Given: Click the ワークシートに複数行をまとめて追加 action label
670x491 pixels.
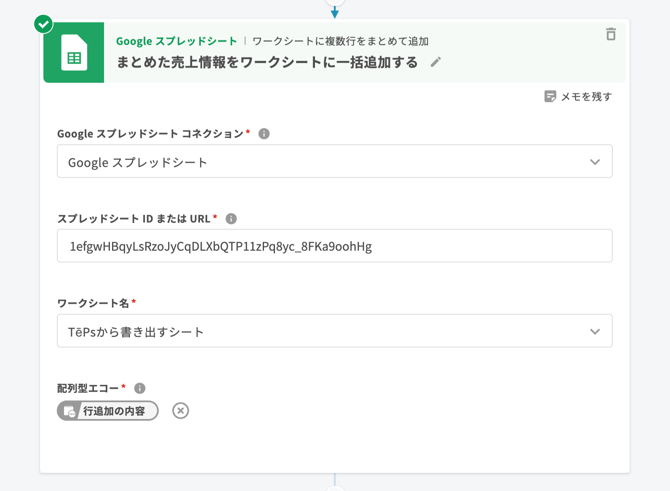Looking at the screenshot, I should [x=341, y=41].
